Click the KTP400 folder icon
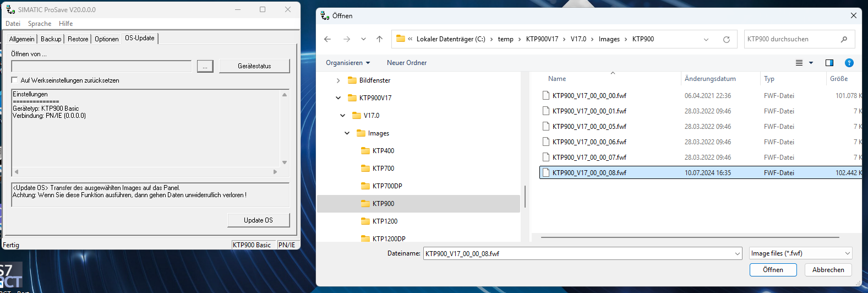 365,151
